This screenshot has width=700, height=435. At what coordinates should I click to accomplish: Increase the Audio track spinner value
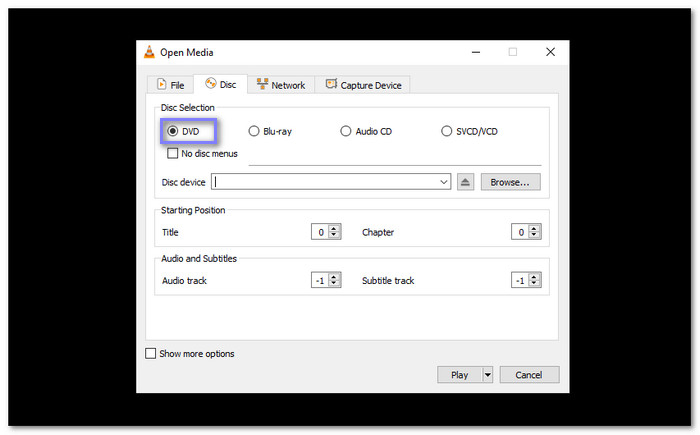[x=334, y=276]
